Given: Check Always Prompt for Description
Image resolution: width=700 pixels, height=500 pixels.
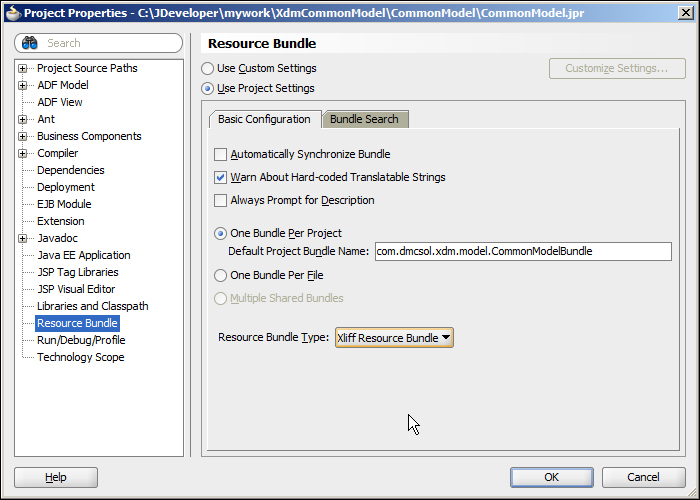Looking at the screenshot, I should (x=221, y=200).
